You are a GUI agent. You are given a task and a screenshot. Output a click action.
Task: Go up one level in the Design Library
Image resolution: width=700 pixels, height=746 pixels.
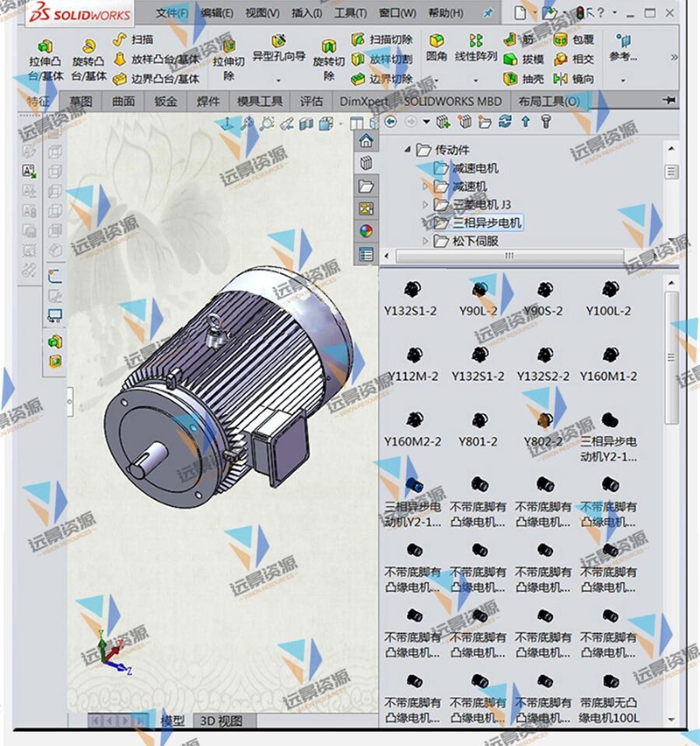click(x=526, y=122)
